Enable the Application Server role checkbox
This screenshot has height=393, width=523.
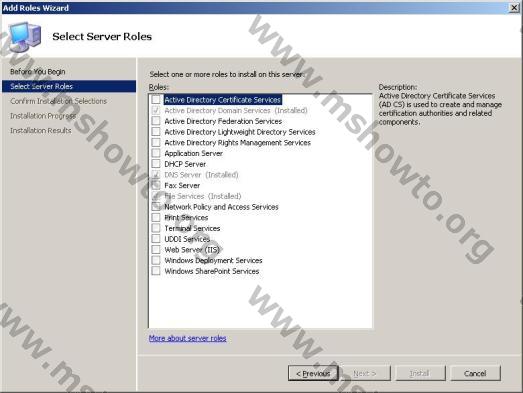click(x=156, y=153)
